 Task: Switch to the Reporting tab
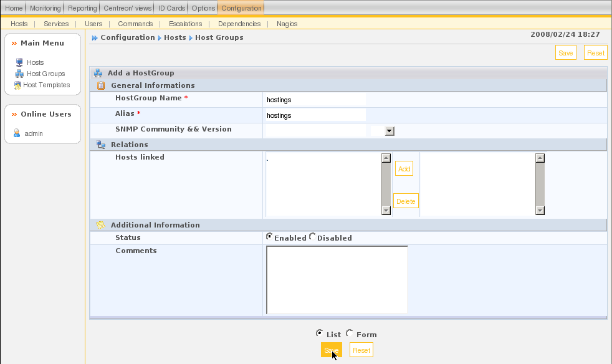[82, 8]
